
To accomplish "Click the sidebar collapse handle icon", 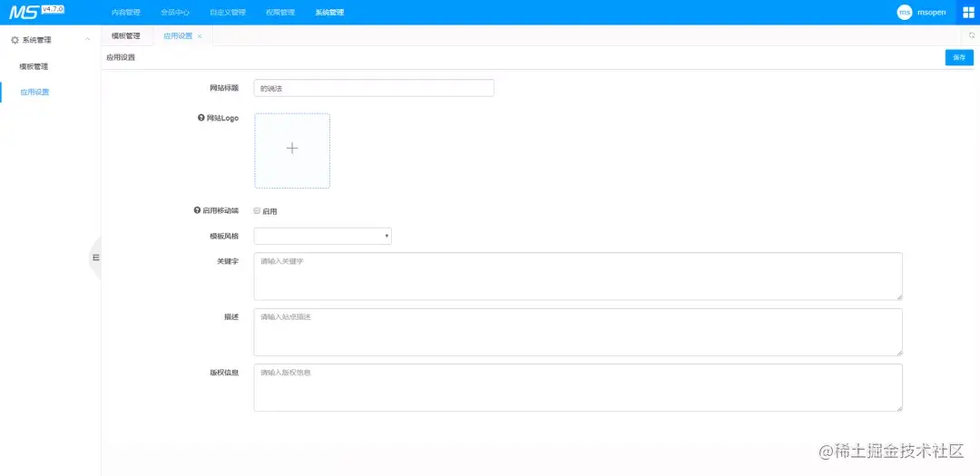I will [95, 257].
